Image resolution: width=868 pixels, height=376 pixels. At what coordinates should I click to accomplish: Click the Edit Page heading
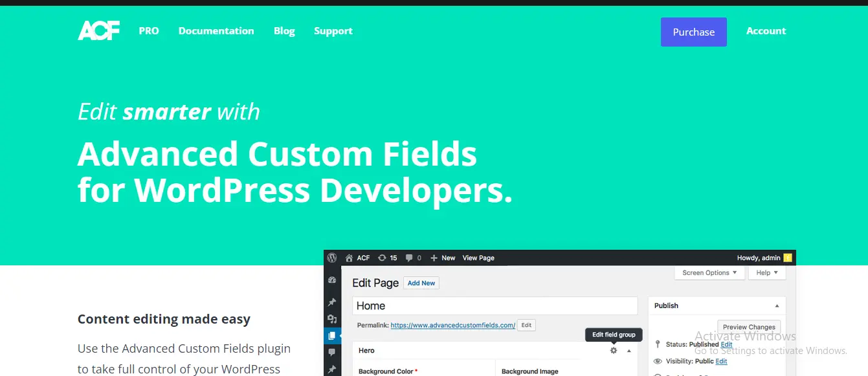(375, 283)
